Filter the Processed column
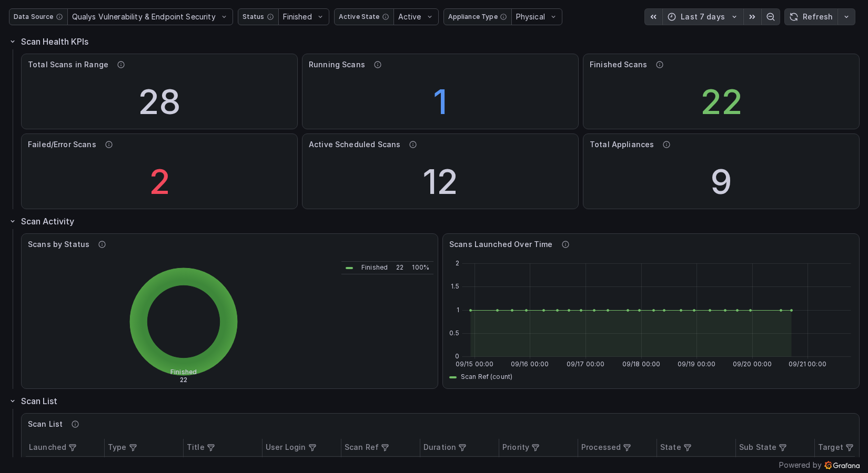Viewport: 868px width, 473px height. 627,447
